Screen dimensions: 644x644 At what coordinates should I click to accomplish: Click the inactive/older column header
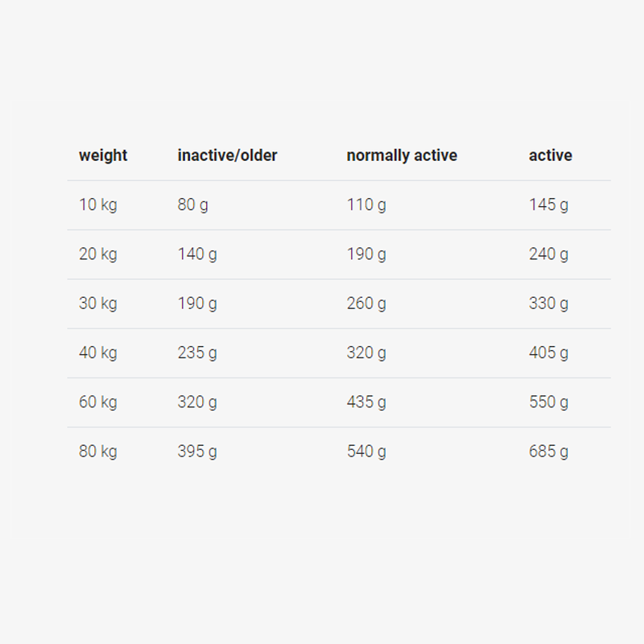click(x=227, y=155)
